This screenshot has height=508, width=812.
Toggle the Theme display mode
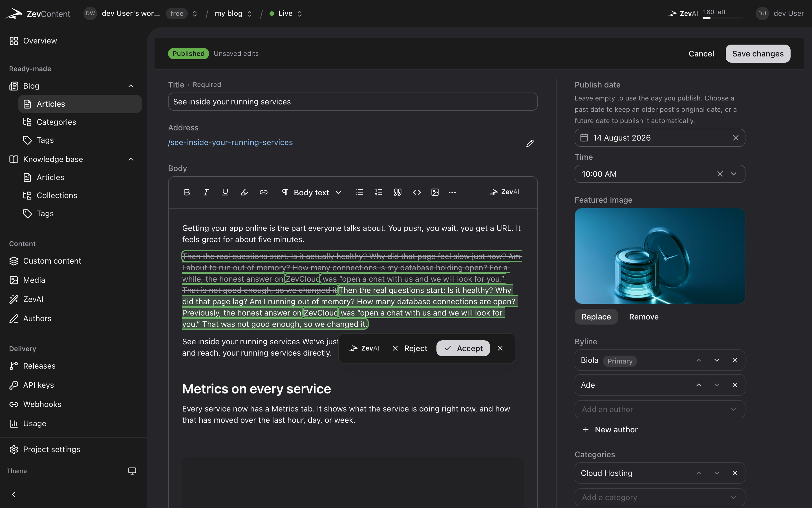pos(132,471)
